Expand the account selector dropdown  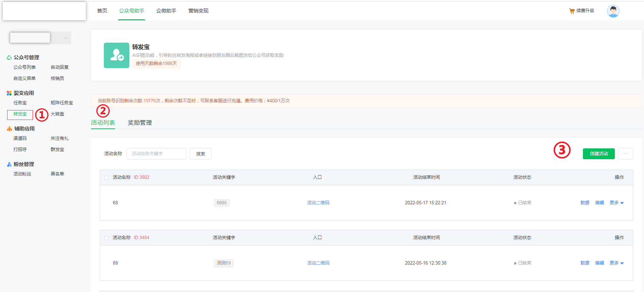pyautogui.click(x=65, y=38)
